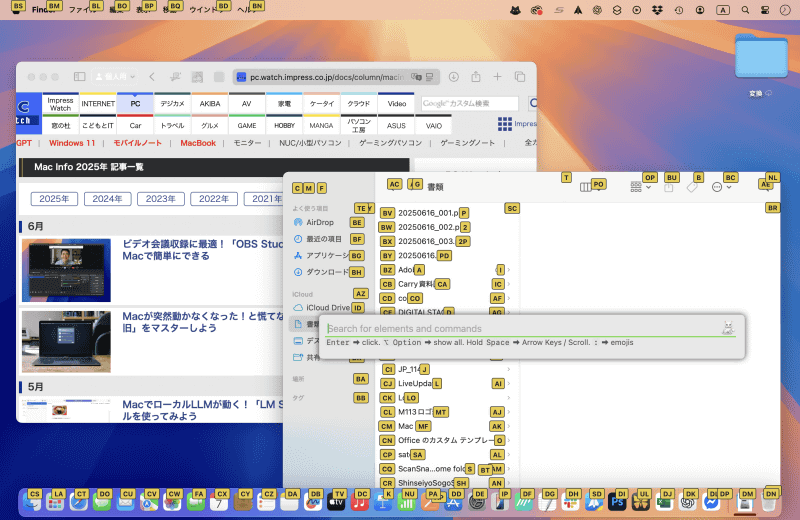The image size is (800, 520).
Task: Open the Photos app in the Dock
Action: pyautogui.click(x=172, y=503)
